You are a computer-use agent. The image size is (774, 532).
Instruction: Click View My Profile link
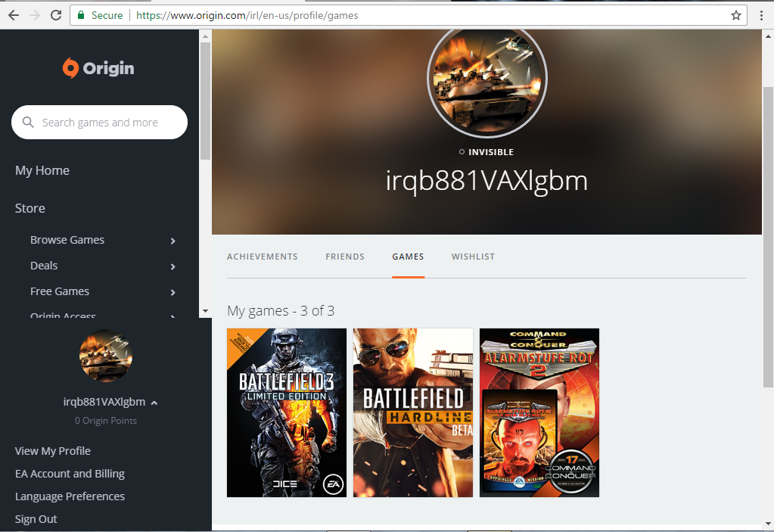click(x=53, y=451)
